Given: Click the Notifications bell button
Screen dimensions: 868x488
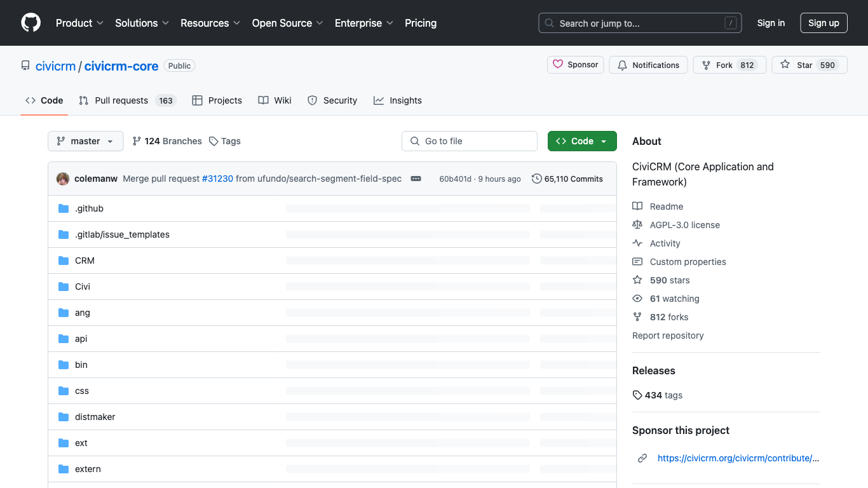Looking at the screenshot, I should coord(648,65).
